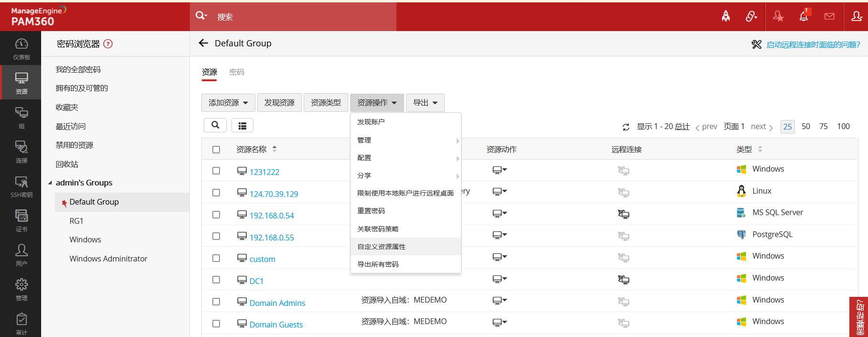
Task: Click remote connection icon for DC1
Action: click(x=624, y=280)
